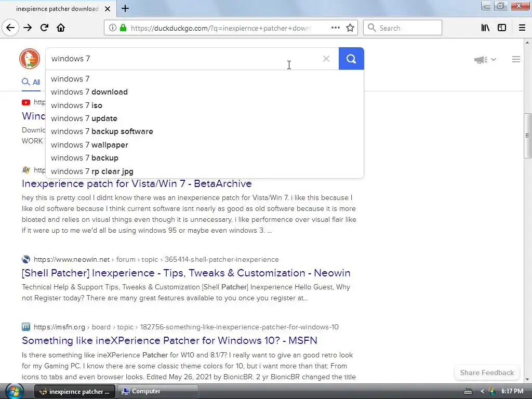Open the Windows Start orb
The image size is (532, 399).
coord(14,391)
